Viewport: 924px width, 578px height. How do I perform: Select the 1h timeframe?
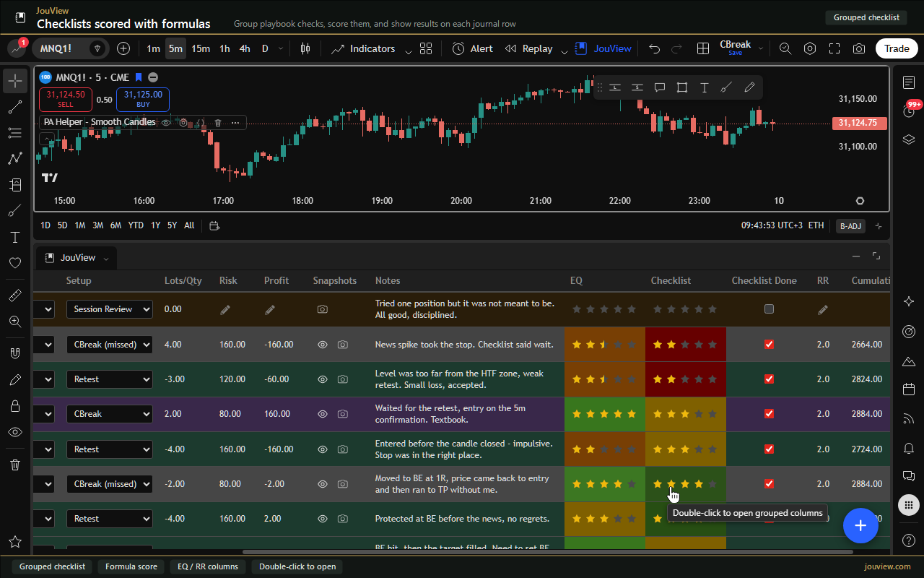click(225, 48)
